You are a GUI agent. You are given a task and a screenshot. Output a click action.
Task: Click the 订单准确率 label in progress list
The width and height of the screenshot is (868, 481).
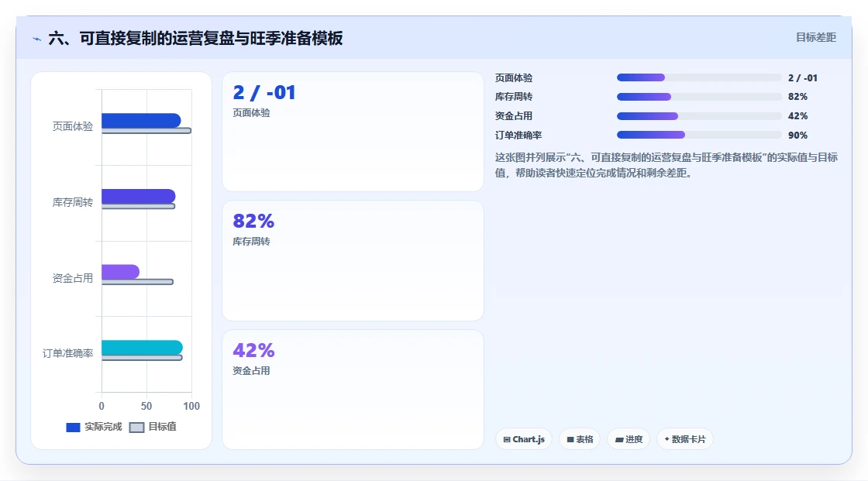(518, 136)
